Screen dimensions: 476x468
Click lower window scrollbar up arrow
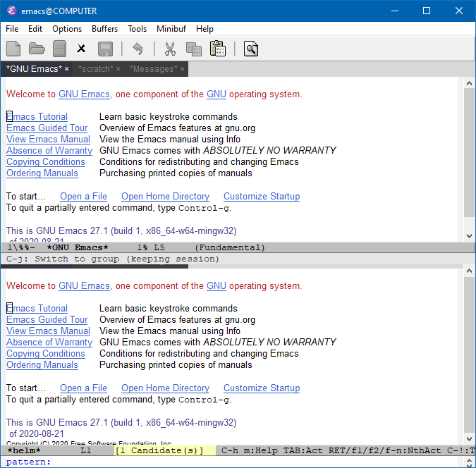pyautogui.click(x=470, y=271)
